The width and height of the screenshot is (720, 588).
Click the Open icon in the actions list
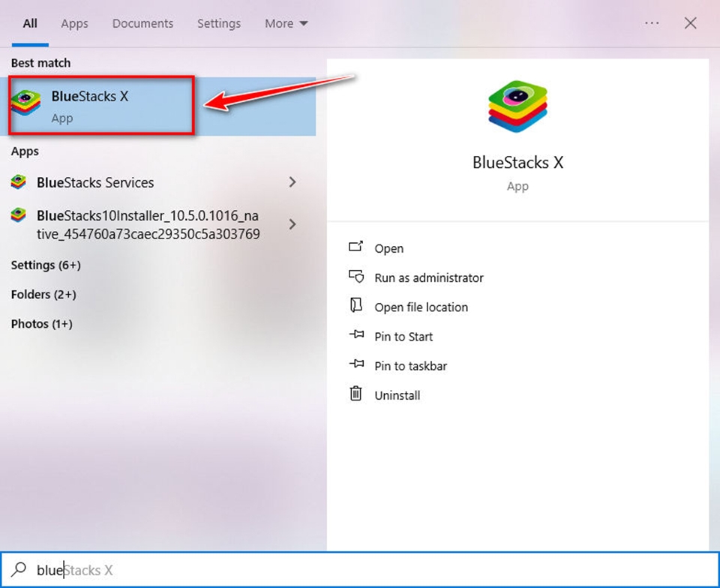tap(355, 247)
